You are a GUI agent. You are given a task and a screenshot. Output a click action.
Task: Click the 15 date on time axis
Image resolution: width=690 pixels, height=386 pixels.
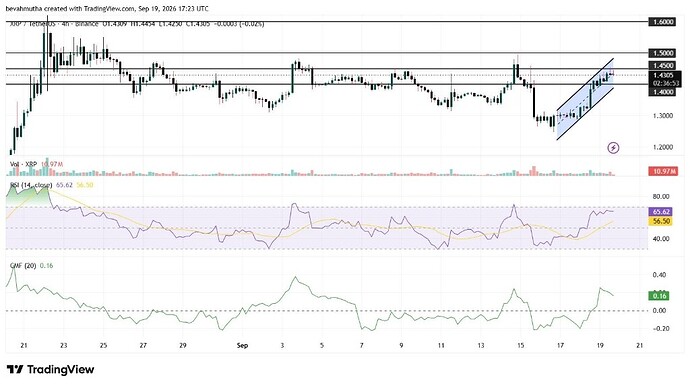tap(521, 346)
